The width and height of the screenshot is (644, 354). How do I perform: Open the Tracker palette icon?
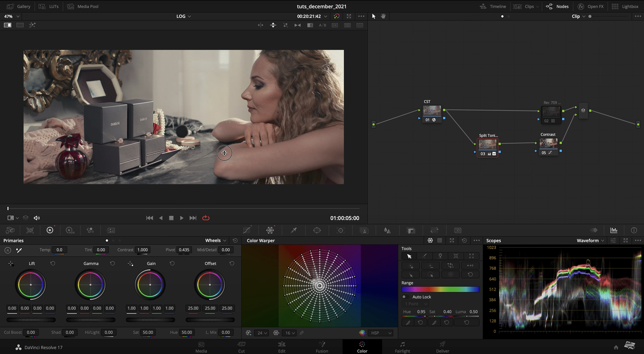click(340, 230)
